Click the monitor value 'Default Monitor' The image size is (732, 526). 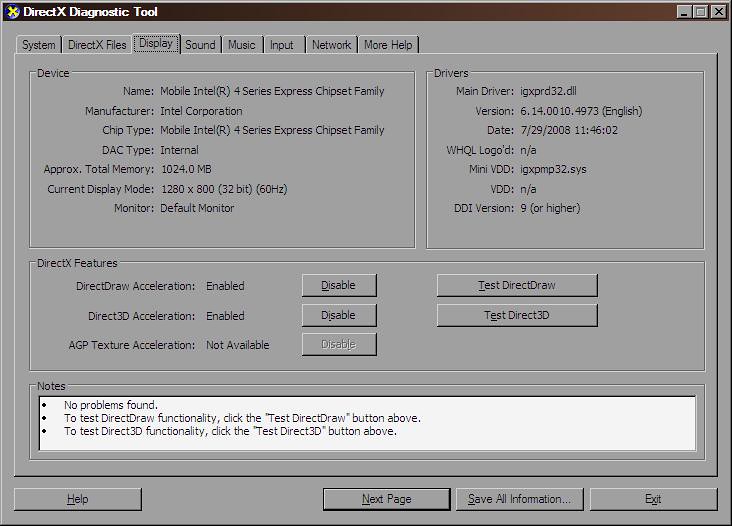pyautogui.click(x=197, y=208)
